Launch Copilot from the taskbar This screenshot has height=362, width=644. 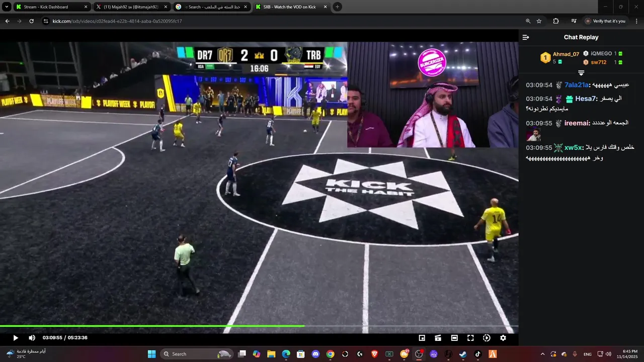click(257, 354)
